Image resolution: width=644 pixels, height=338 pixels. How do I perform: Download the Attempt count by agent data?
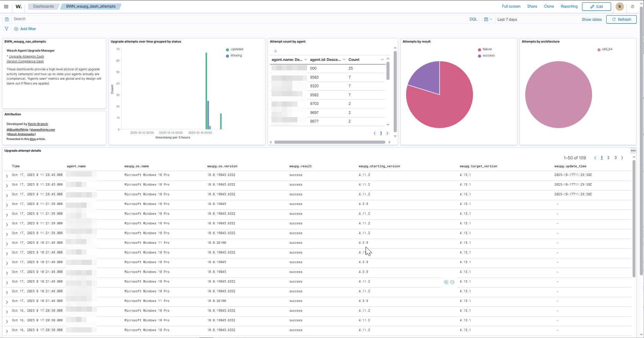[275, 51]
